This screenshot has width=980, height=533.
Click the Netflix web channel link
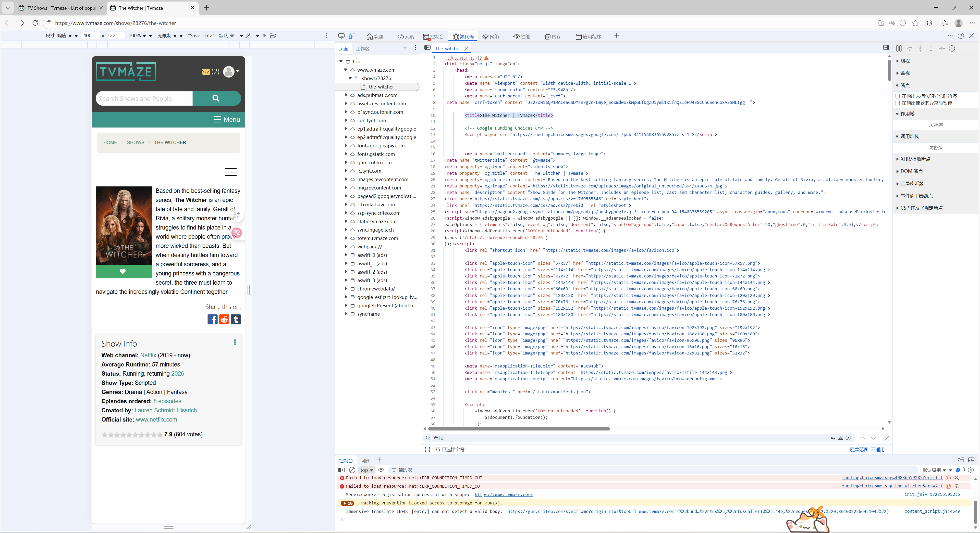coord(148,355)
